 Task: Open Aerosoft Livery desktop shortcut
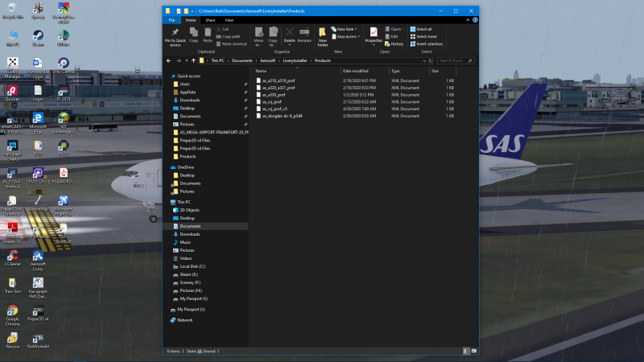(38, 260)
